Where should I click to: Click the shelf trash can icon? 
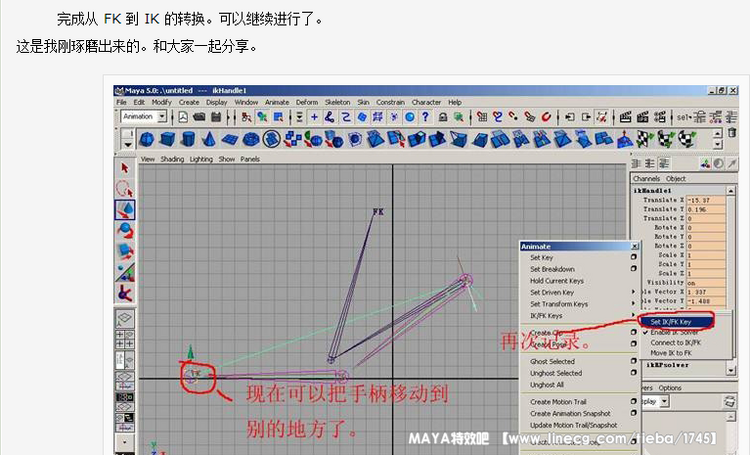point(731,133)
